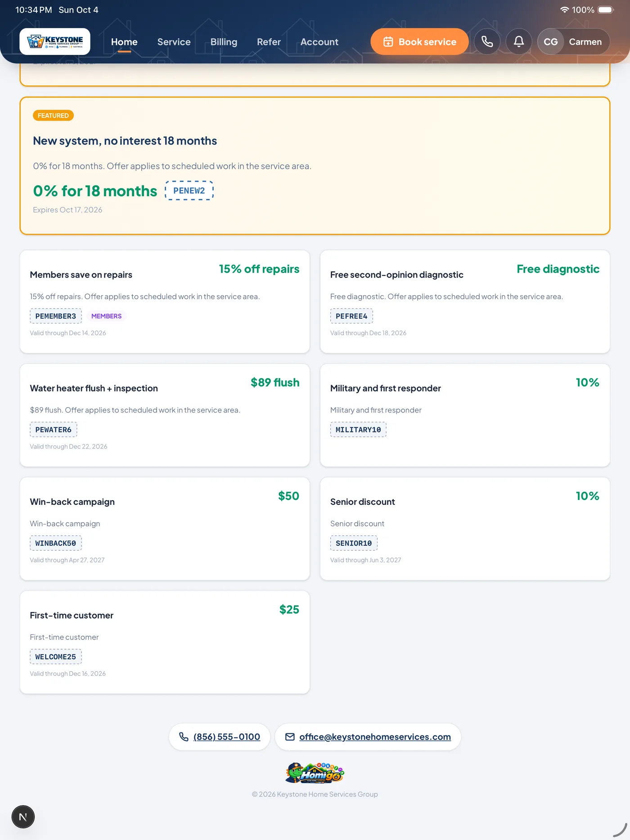
Task: Click the '$89 flush' price label
Action: [x=275, y=382]
